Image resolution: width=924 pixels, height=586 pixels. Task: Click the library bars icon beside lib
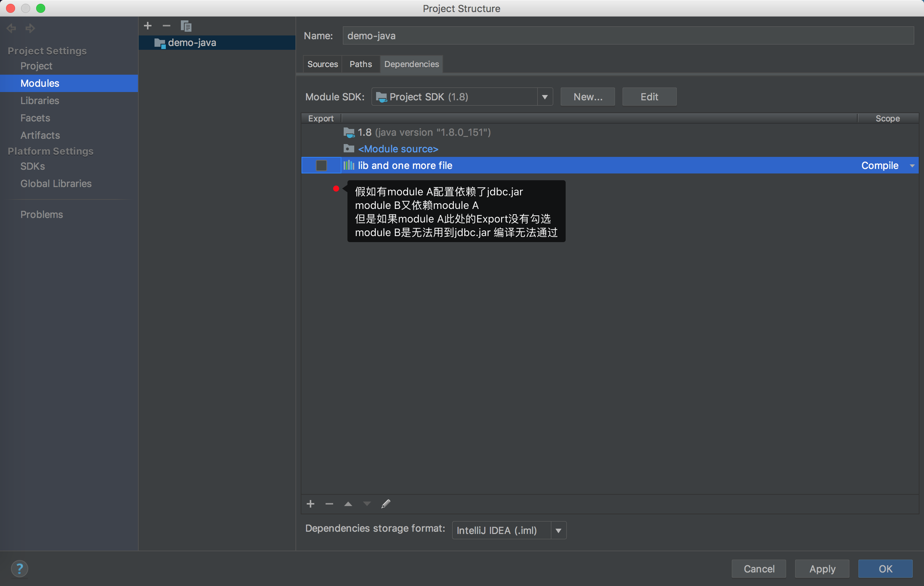[349, 165]
